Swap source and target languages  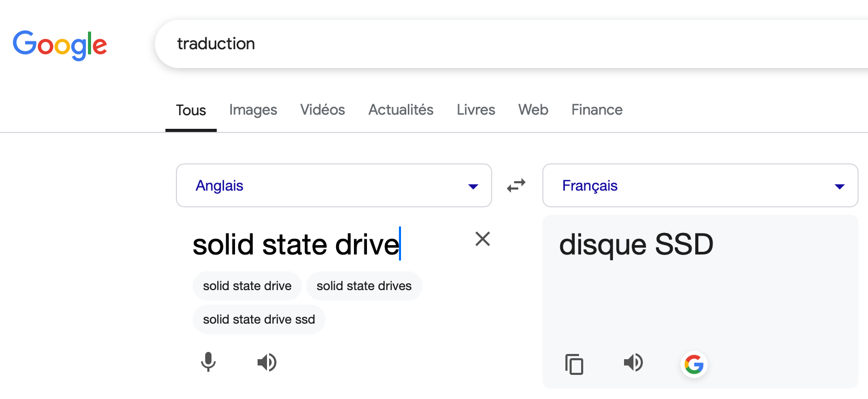coord(516,185)
